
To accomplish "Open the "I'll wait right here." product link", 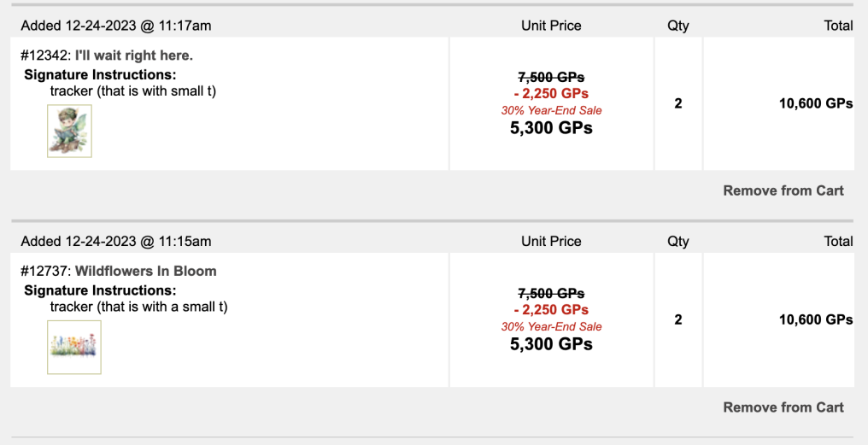I will tap(134, 56).
